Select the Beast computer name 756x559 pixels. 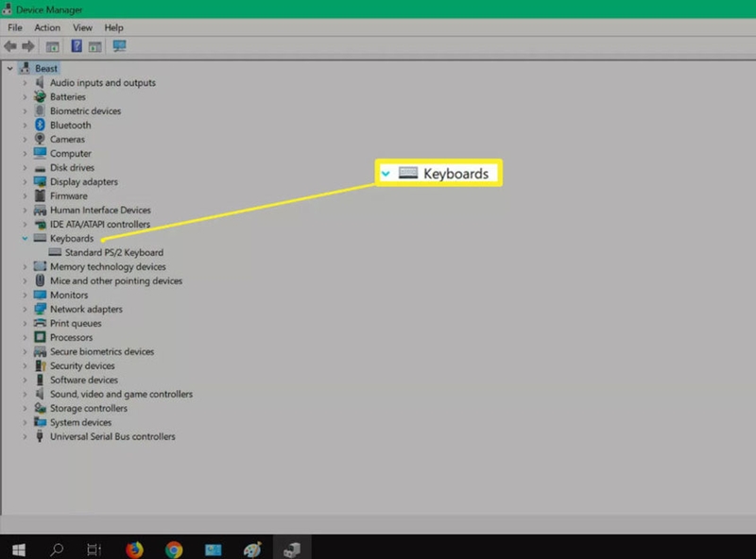(x=46, y=68)
